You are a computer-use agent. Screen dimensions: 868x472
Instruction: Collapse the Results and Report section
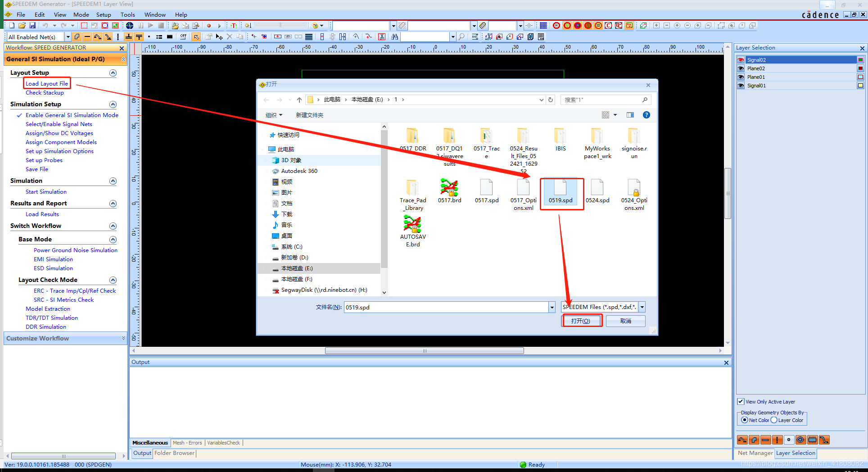click(113, 204)
